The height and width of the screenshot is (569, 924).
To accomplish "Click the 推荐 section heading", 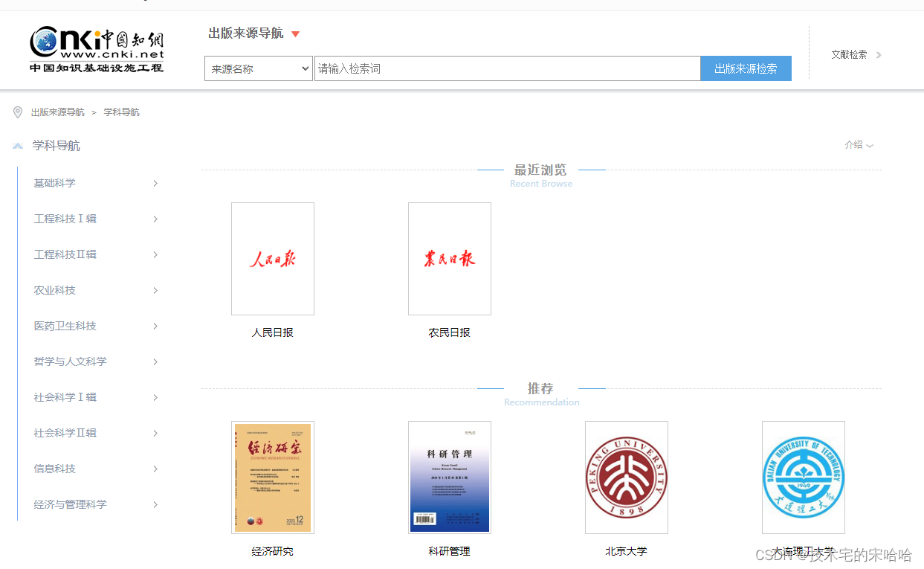I will click(540, 388).
